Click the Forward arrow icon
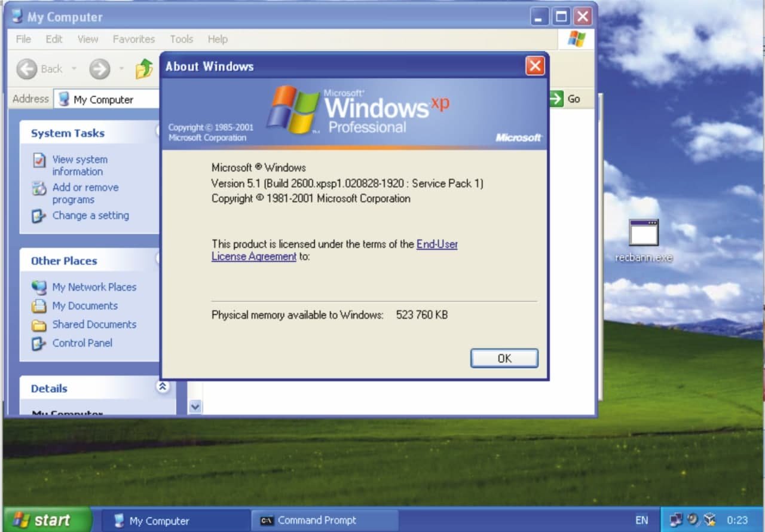 tap(100, 69)
